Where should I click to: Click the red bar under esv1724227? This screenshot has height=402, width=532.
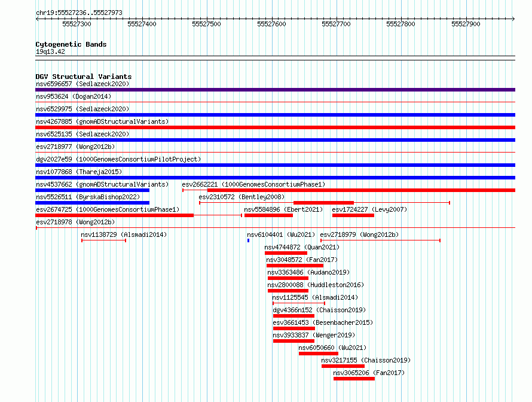coord(353,215)
